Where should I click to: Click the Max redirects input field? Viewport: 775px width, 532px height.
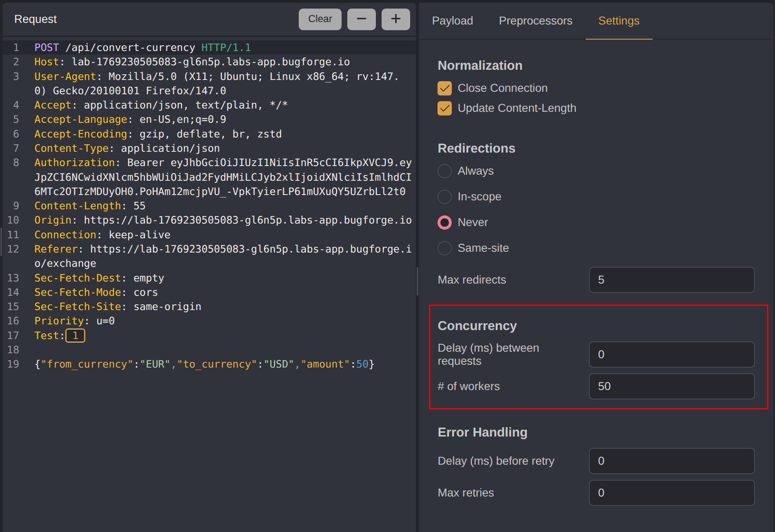[671, 280]
